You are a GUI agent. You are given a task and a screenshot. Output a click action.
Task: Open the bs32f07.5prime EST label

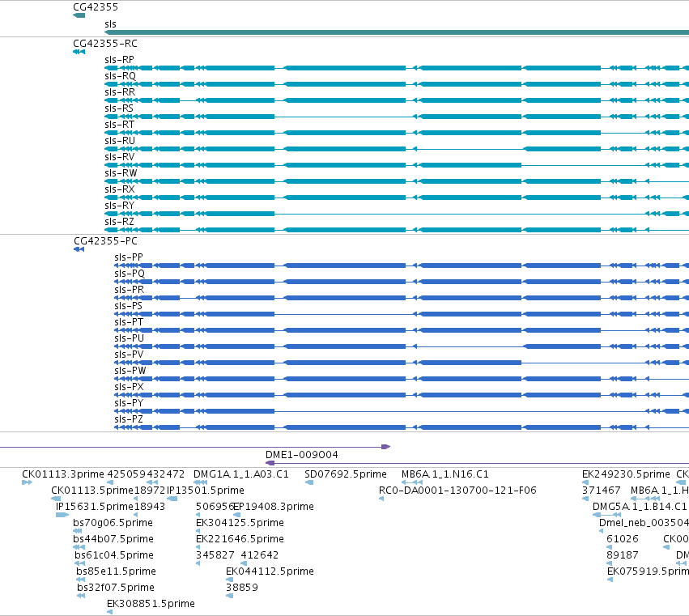pyautogui.click(x=116, y=588)
